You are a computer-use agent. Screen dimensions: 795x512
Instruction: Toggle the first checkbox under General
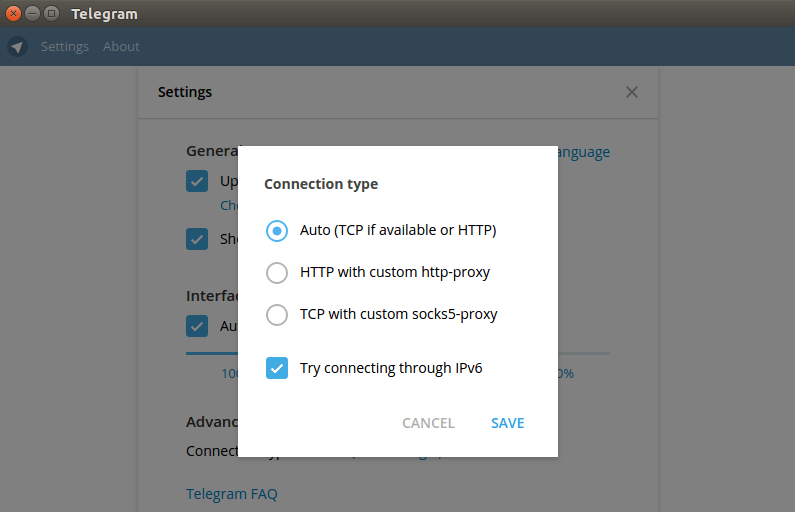point(197,181)
